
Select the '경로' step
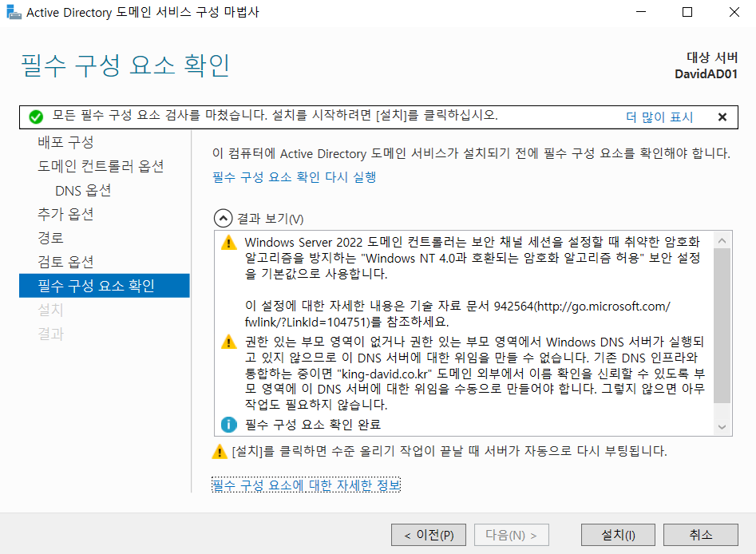[x=50, y=238]
